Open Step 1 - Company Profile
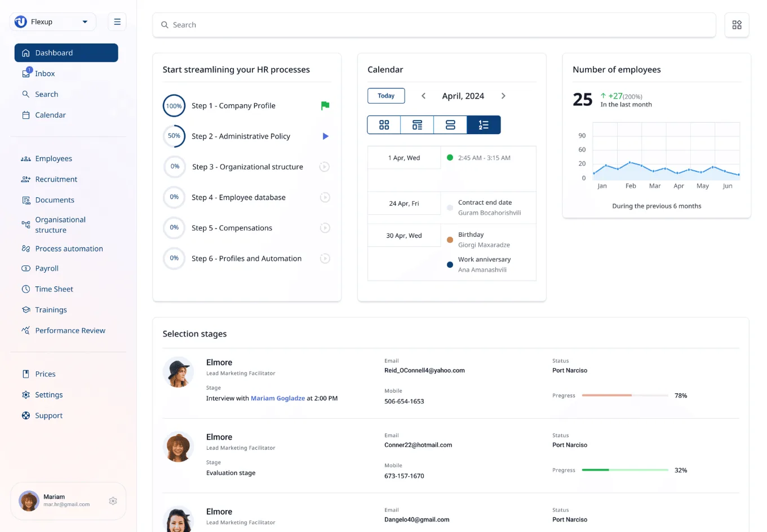767x532 pixels. tap(233, 105)
